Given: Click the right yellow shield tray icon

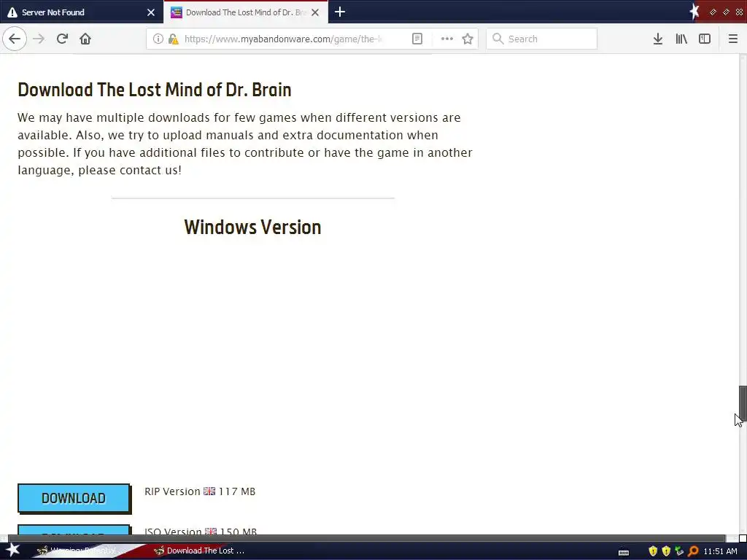Looking at the screenshot, I should (666, 551).
